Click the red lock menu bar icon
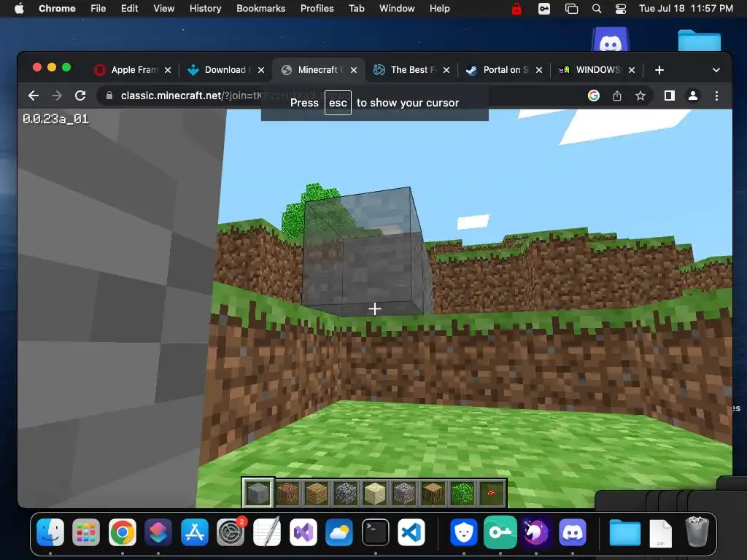This screenshot has height=560, width=747. point(516,9)
